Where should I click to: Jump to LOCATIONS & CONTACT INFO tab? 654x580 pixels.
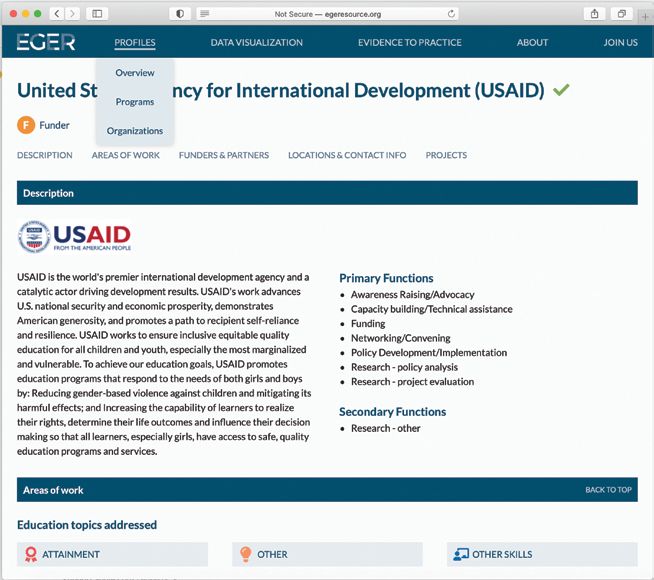coord(347,155)
